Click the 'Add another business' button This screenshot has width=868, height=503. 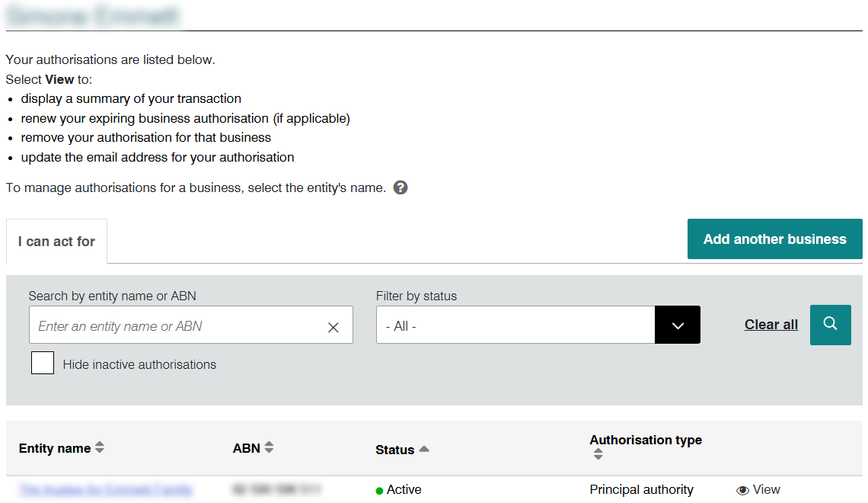pos(774,239)
